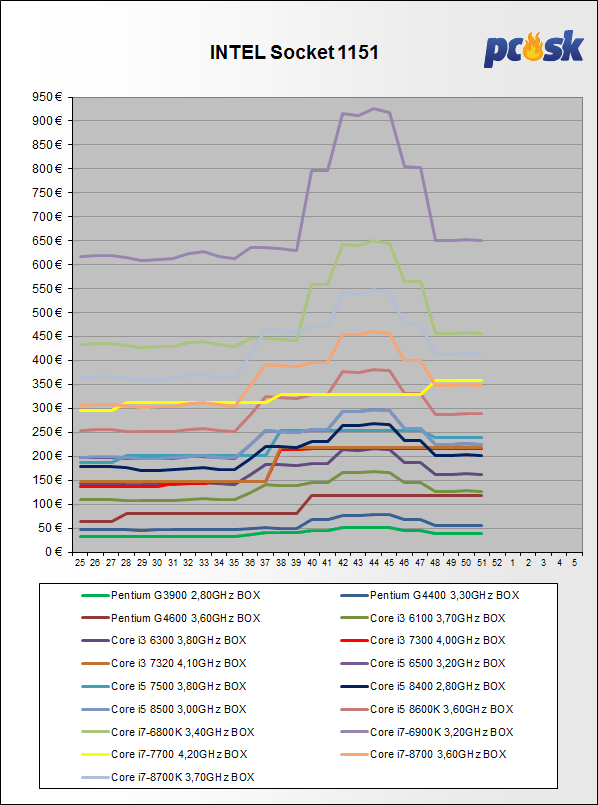
Task: Click week 30 on the x-axis
Action: coord(157,563)
